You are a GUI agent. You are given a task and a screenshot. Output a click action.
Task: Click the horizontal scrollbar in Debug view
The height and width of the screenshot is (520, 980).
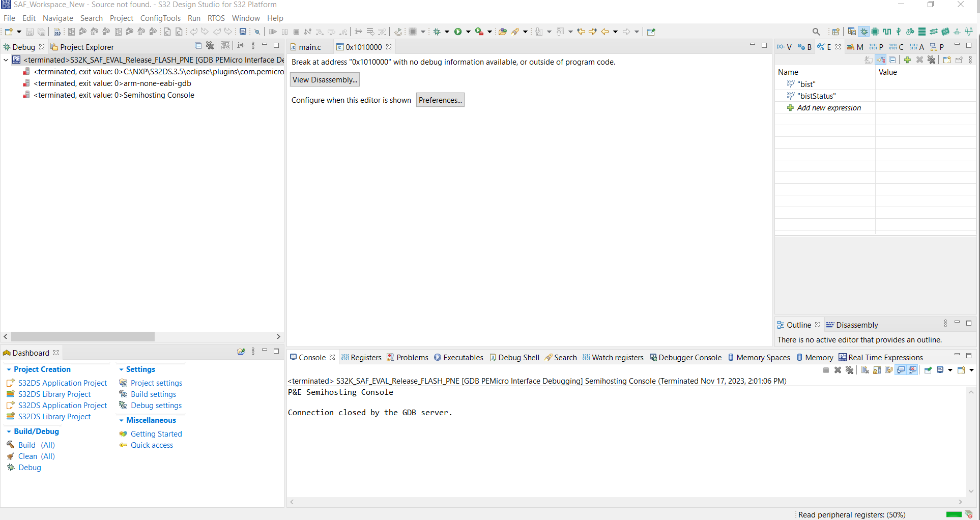tap(83, 336)
